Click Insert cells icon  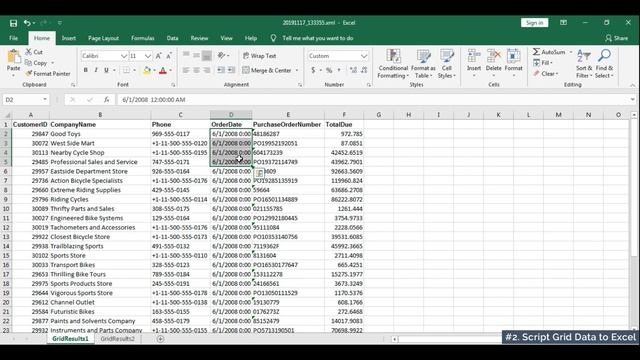pyautogui.click(x=474, y=56)
